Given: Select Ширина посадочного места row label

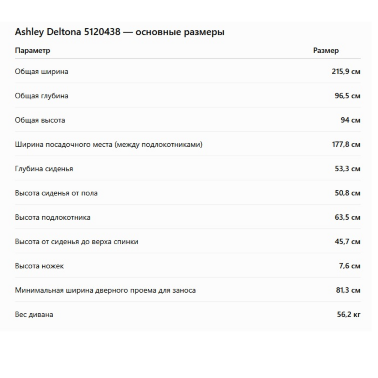Looking at the screenshot, I should [x=108, y=145].
